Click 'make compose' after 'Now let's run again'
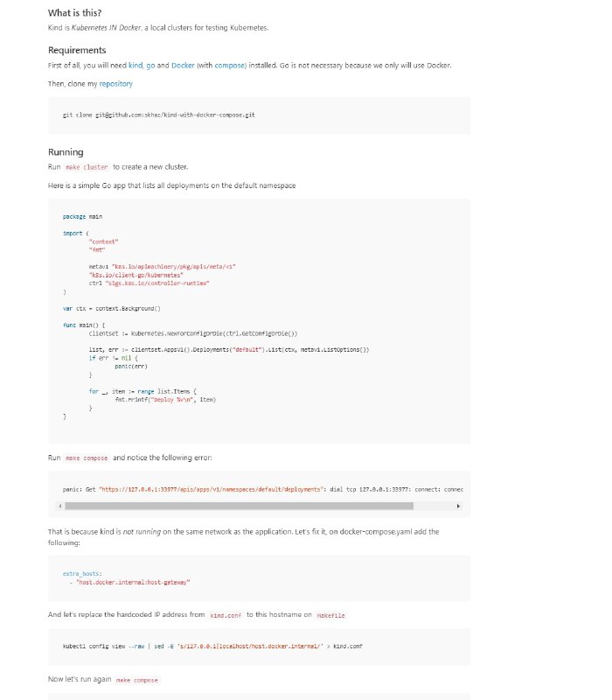This screenshot has height=700, width=612. [x=137, y=680]
